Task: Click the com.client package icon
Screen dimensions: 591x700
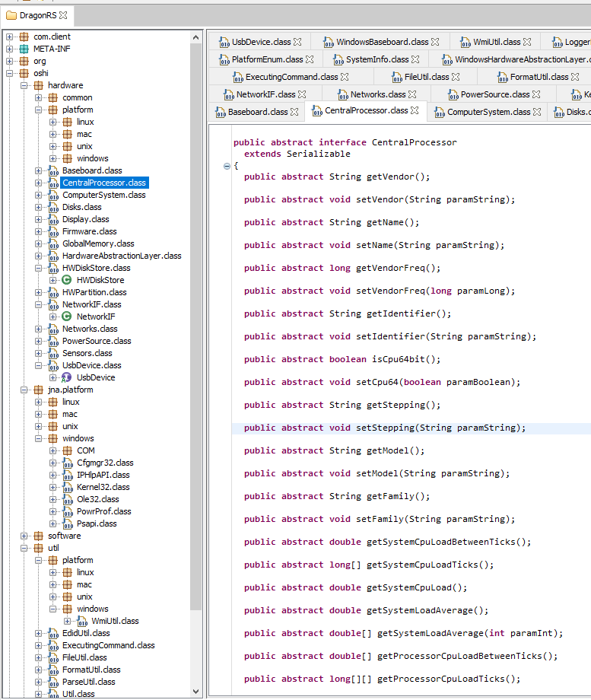Action: (24, 37)
